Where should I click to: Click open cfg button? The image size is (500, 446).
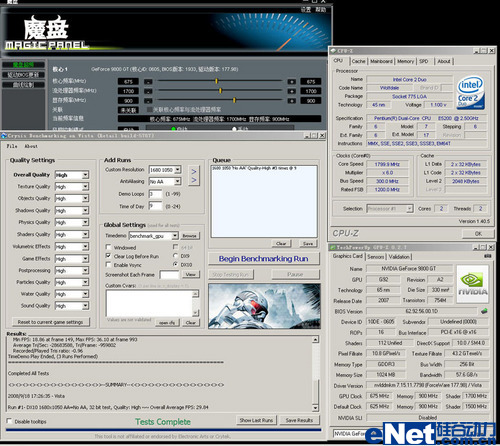point(167,323)
